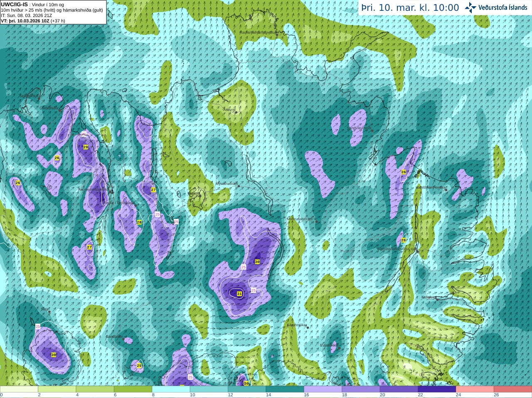This screenshot has width=532, height=398.
Task: Click the Veðurstofa Íslands name text
Action: (503, 7)
